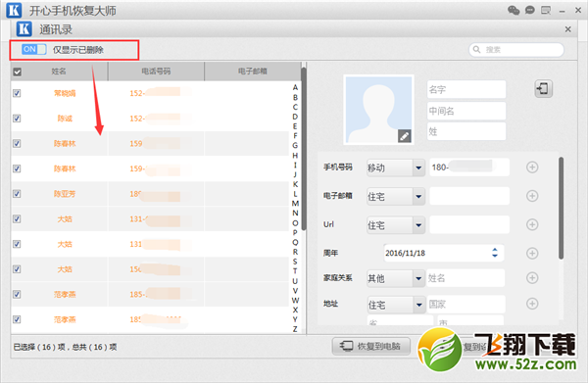Jump to letter A in index
588x383 pixels.
coord(295,88)
